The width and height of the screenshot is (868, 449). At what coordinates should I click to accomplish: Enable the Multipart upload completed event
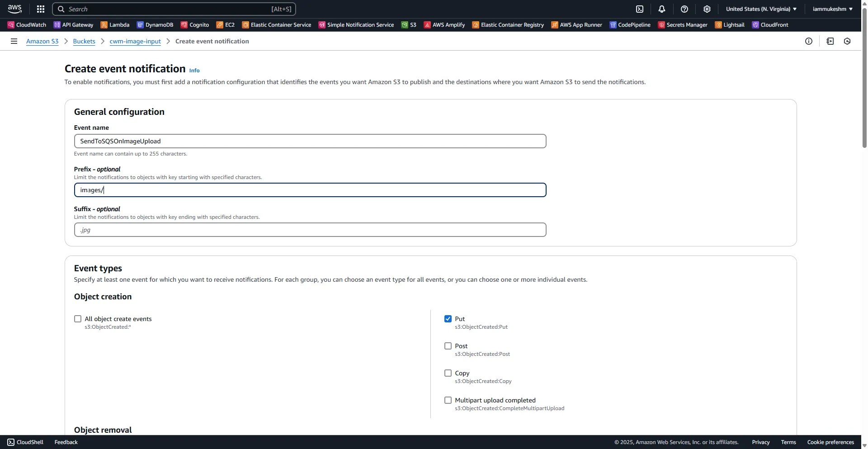pos(448,400)
